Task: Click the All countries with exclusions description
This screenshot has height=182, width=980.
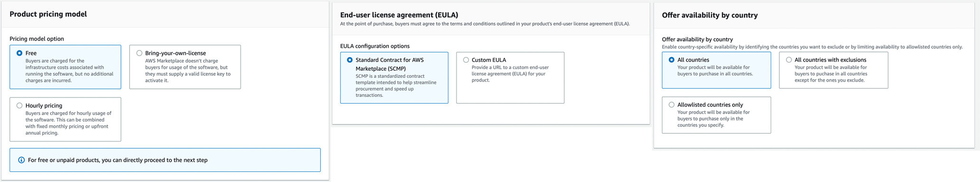Action: [831, 74]
